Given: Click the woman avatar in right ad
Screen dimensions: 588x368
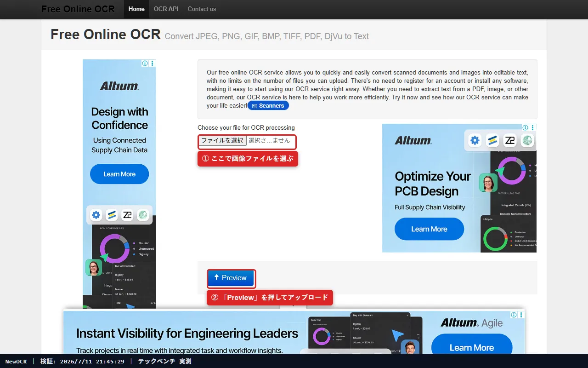Looking at the screenshot, I should click(x=488, y=183).
